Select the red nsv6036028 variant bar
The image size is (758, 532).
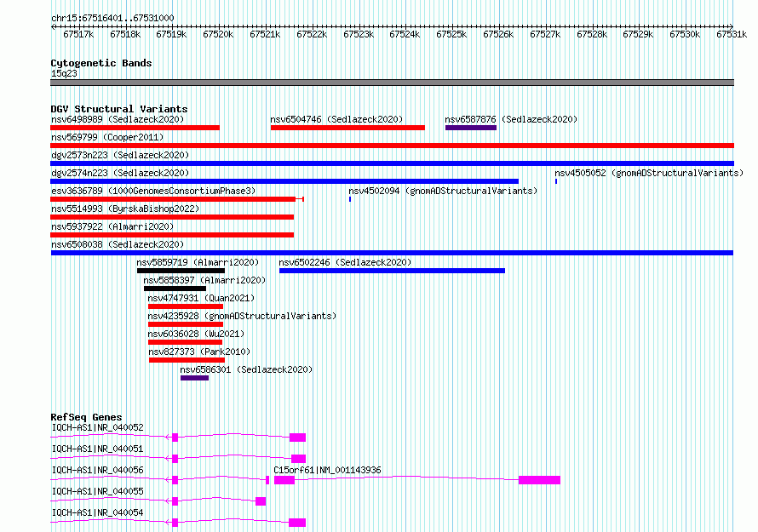(185, 342)
